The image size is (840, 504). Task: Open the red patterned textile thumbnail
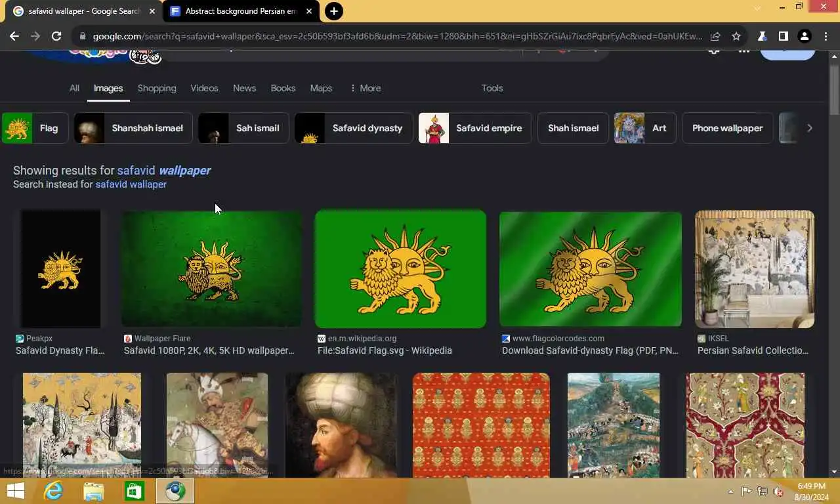pyautogui.click(x=481, y=425)
